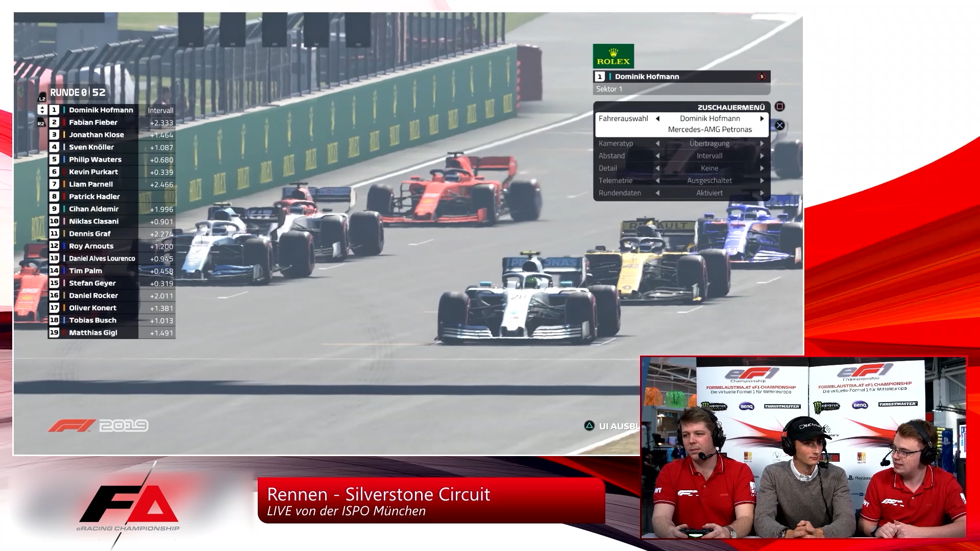This screenshot has width=980, height=551.
Task: Select Fabian Fieber in leaderboard
Action: pos(112,122)
